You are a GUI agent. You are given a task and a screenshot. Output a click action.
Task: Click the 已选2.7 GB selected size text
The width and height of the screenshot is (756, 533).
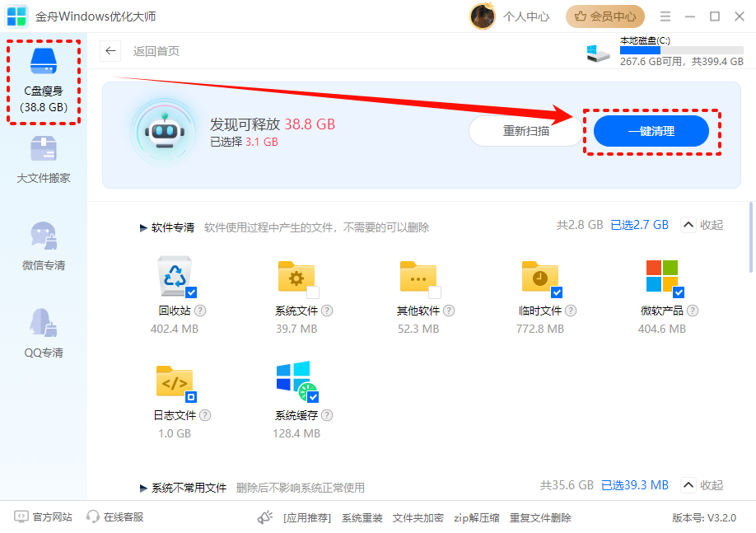coord(639,225)
